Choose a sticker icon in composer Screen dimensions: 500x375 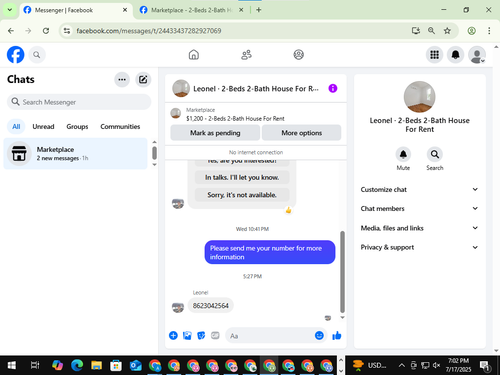201,335
